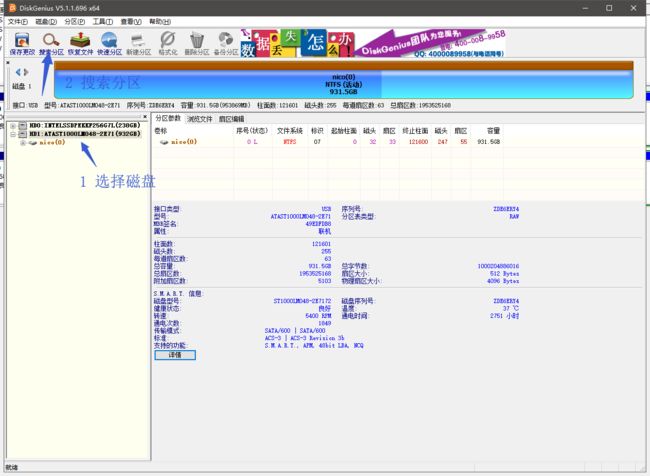Select HD0:INTELSSDPEKKF256G7L(238GB) in tree
This screenshot has height=476, width=650.
[x=85, y=125]
